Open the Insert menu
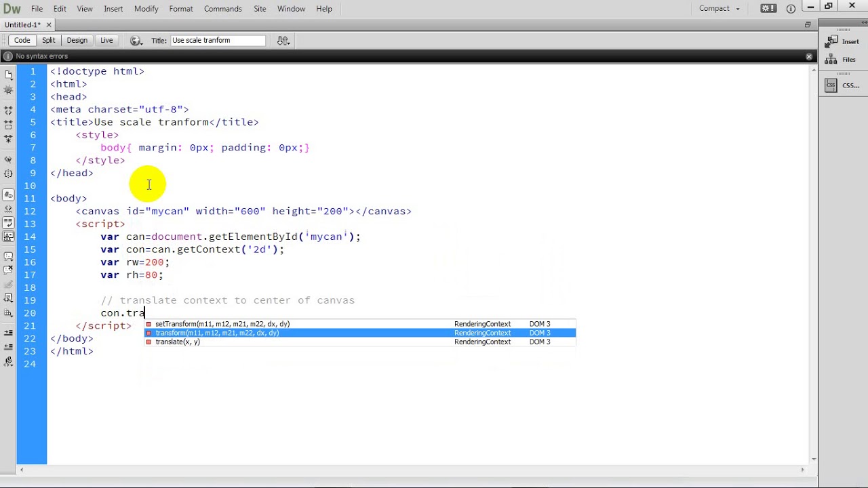The height and width of the screenshot is (488, 868). click(113, 9)
